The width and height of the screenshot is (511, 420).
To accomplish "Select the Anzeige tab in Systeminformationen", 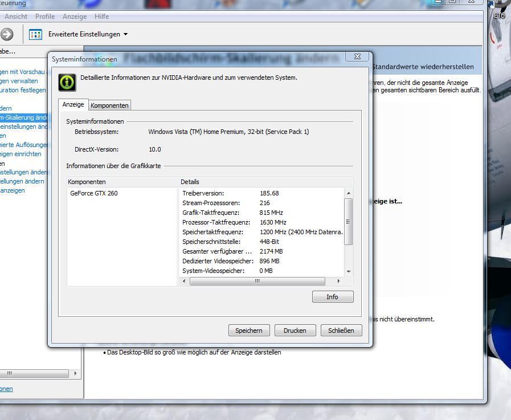I will [73, 104].
